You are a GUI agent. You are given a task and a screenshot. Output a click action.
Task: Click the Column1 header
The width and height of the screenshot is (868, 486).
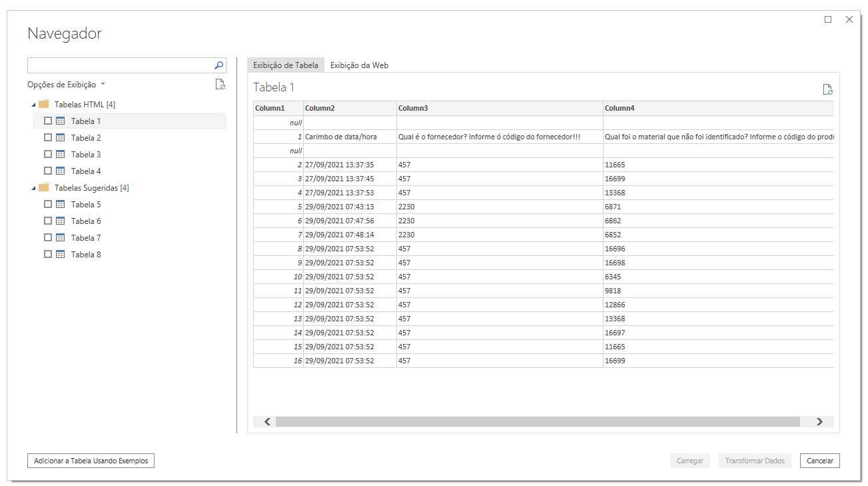[x=278, y=108]
